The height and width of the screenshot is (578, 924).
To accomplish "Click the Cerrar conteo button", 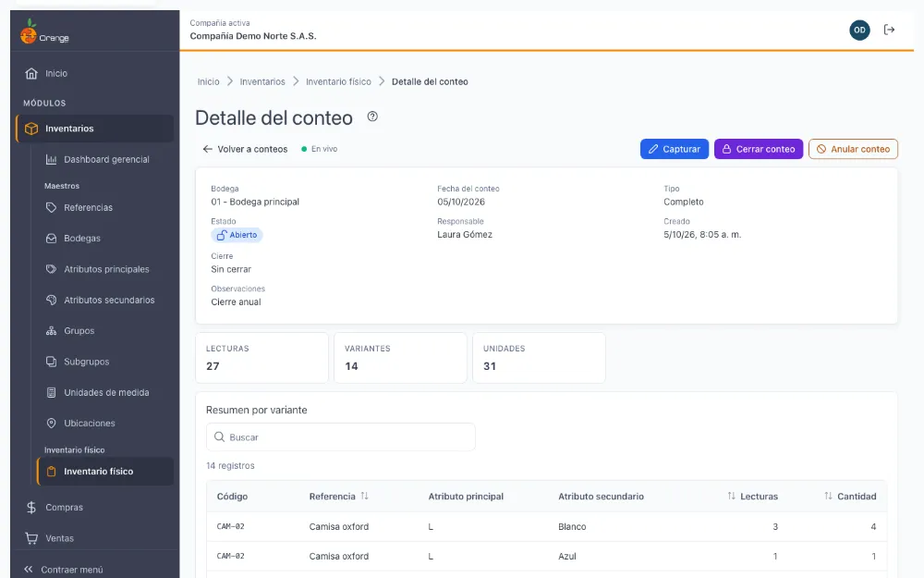I will (759, 149).
